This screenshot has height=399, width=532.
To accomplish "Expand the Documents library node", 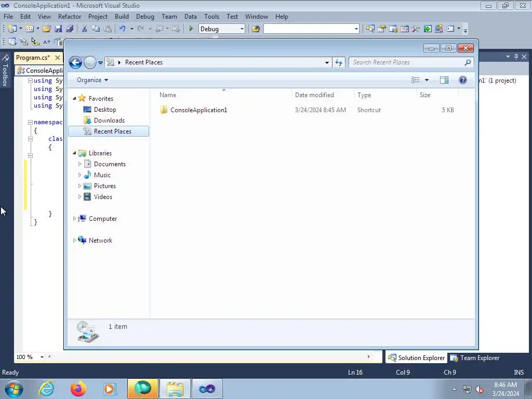I will 79,164.
